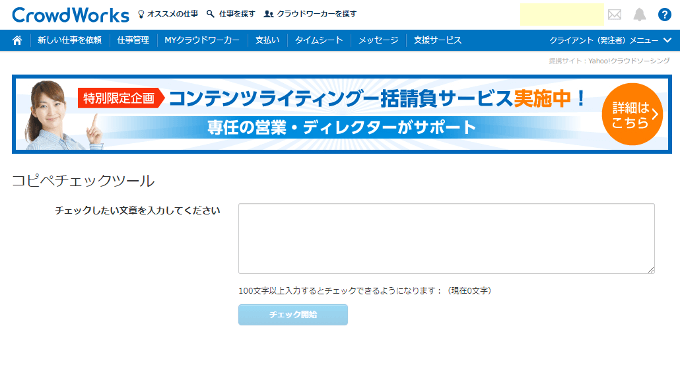Image resolution: width=680 pixels, height=390 pixels.
Task: Click the チェック開始 button
Action: point(293,315)
